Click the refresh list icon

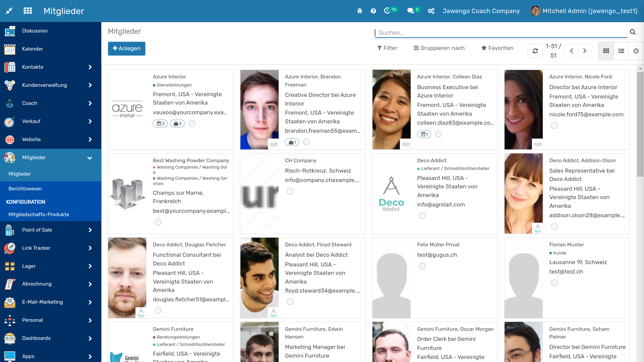(535, 51)
